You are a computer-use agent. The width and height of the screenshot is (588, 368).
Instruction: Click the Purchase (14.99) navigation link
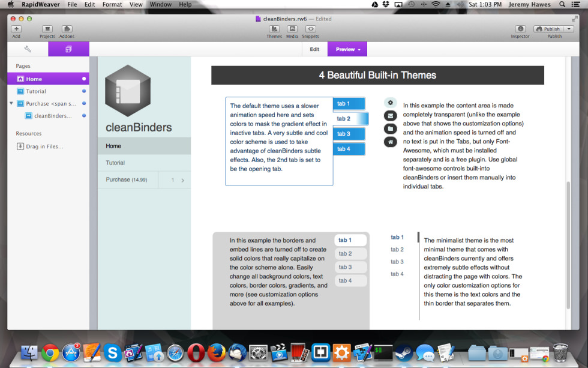point(127,179)
